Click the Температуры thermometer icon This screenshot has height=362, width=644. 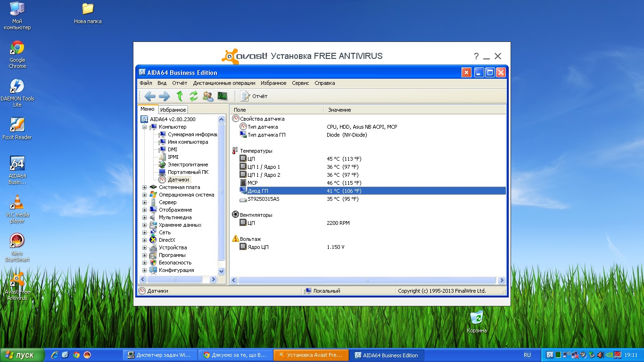tap(236, 151)
